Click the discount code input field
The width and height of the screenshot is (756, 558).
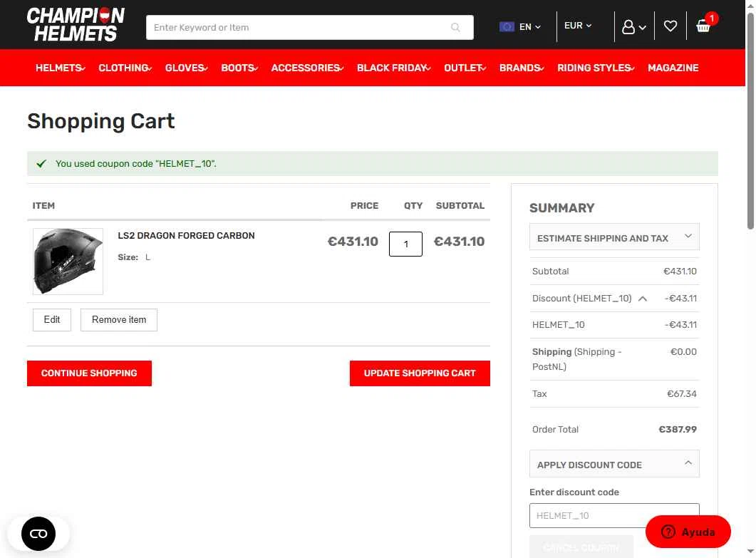pyautogui.click(x=614, y=515)
